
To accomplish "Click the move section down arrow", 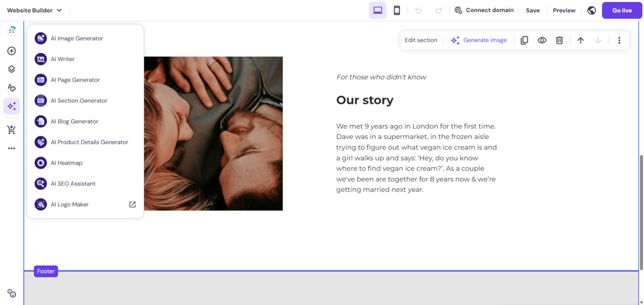I will click(x=598, y=40).
